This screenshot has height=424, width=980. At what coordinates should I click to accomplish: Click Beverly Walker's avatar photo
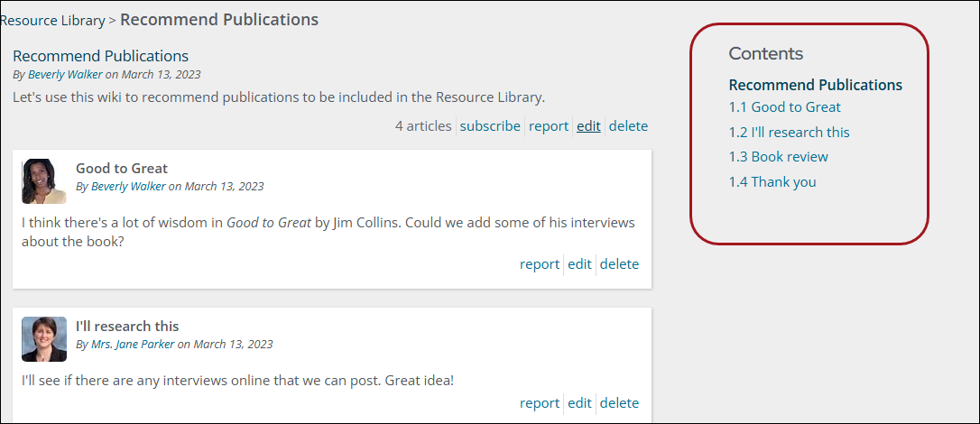click(x=43, y=181)
